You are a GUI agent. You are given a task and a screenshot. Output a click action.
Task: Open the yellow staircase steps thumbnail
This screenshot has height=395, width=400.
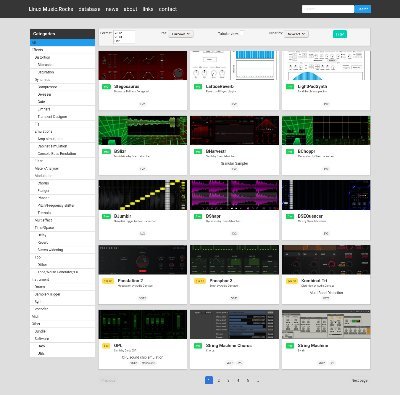click(x=143, y=195)
